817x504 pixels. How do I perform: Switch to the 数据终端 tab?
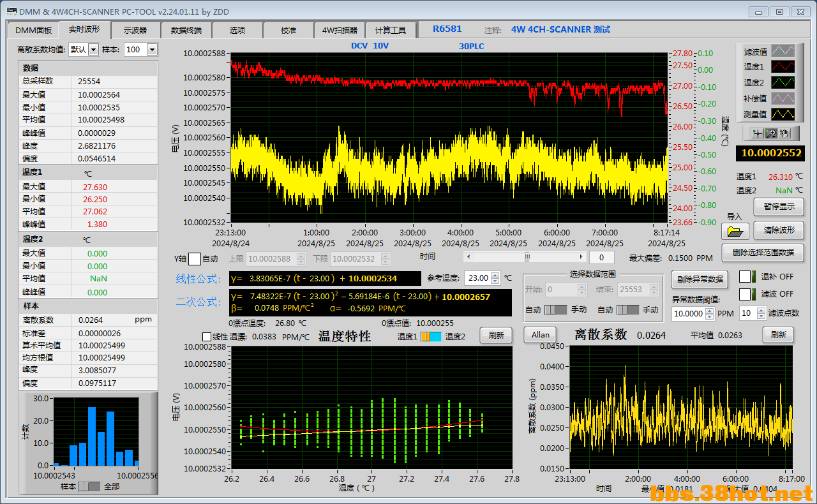[186, 30]
